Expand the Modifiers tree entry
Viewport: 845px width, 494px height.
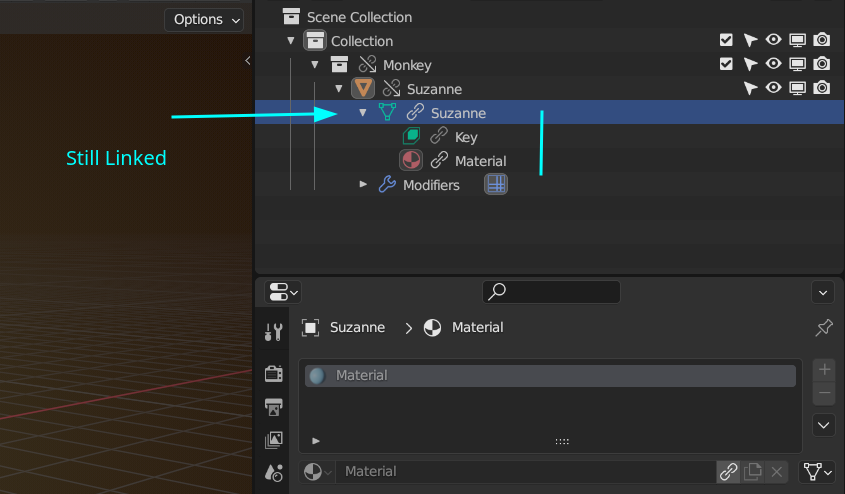364,185
